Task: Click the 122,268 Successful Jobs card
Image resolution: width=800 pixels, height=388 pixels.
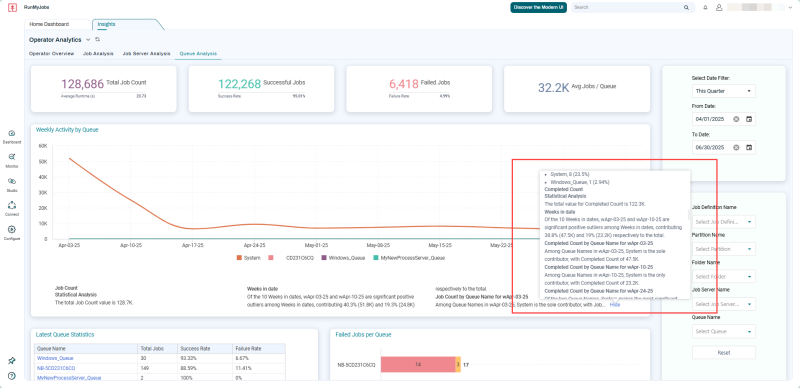Action: coord(261,89)
